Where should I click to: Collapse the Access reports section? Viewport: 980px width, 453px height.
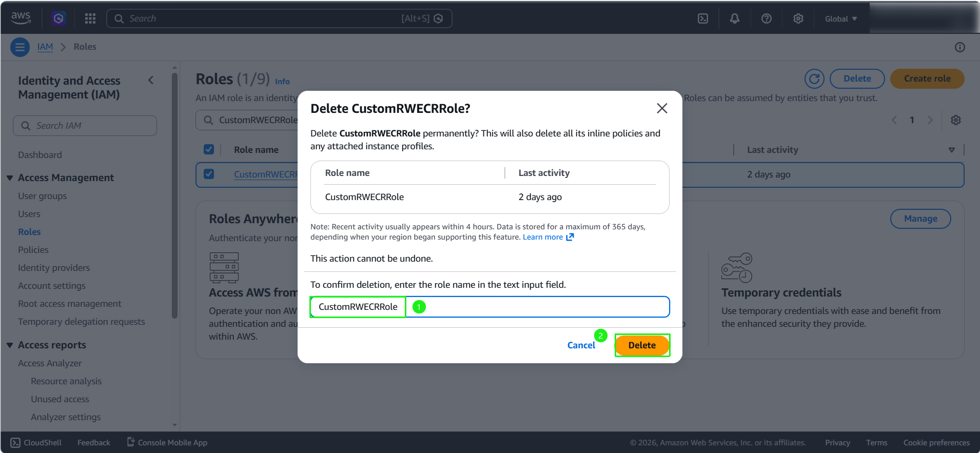click(x=10, y=345)
